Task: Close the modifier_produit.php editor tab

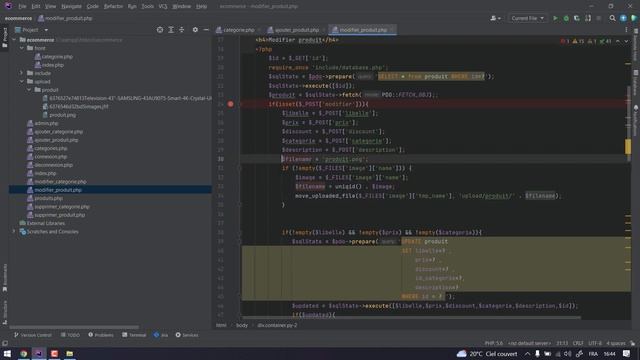Action: 392,30
